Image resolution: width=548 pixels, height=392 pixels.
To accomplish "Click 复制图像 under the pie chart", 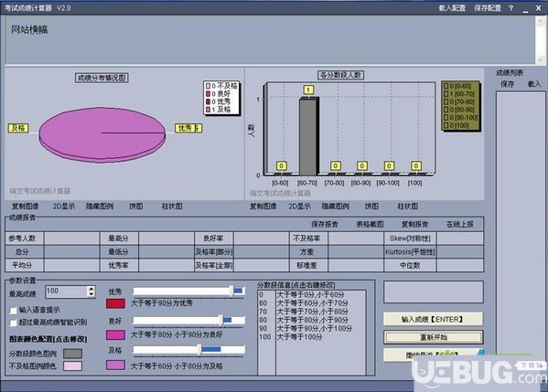I will coord(26,207).
